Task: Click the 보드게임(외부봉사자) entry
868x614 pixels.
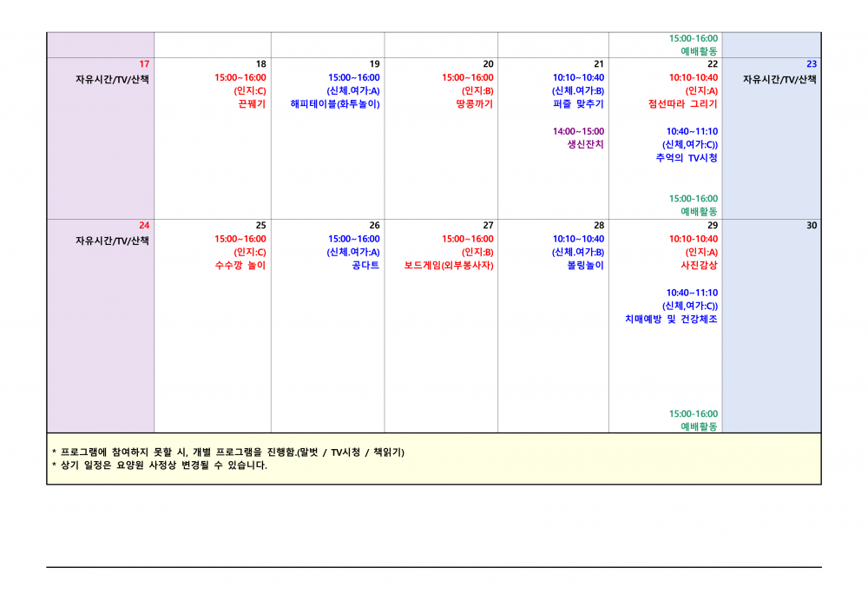Action: coord(449,266)
